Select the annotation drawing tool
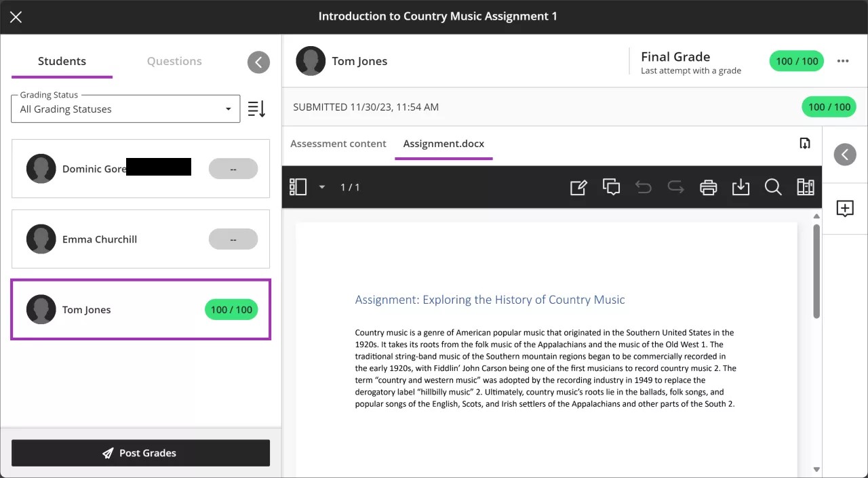This screenshot has height=478, width=868. click(578, 187)
